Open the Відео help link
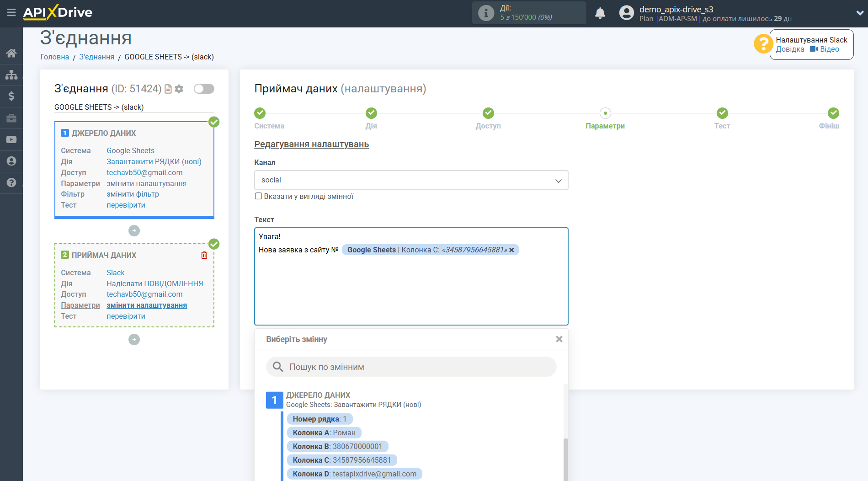The height and width of the screenshot is (481, 868). [825, 49]
